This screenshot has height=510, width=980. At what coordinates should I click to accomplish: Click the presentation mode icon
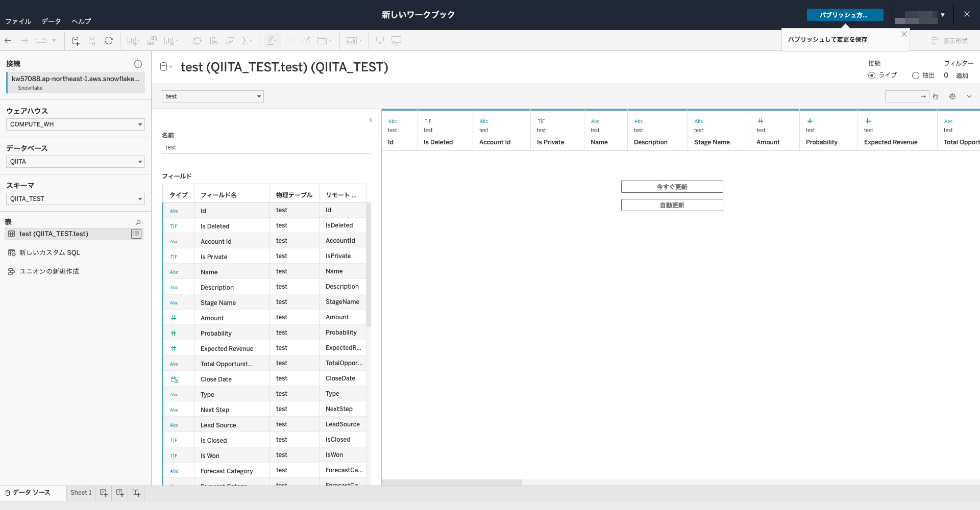click(x=396, y=41)
